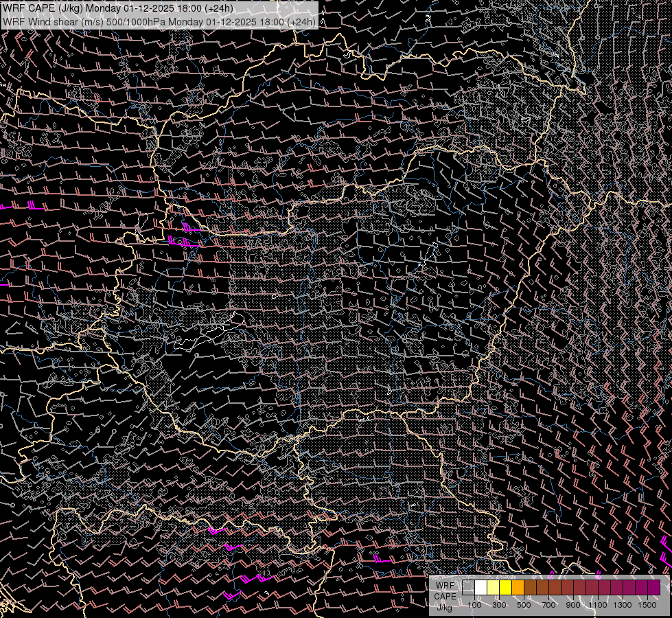
Task: Click the white CAPE legend swatch
Action: 481,588
